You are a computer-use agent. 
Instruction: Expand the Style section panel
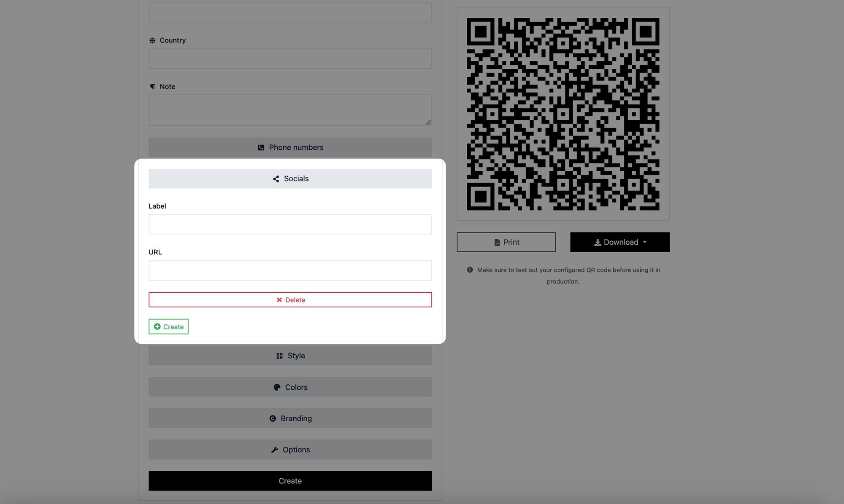(290, 355)
